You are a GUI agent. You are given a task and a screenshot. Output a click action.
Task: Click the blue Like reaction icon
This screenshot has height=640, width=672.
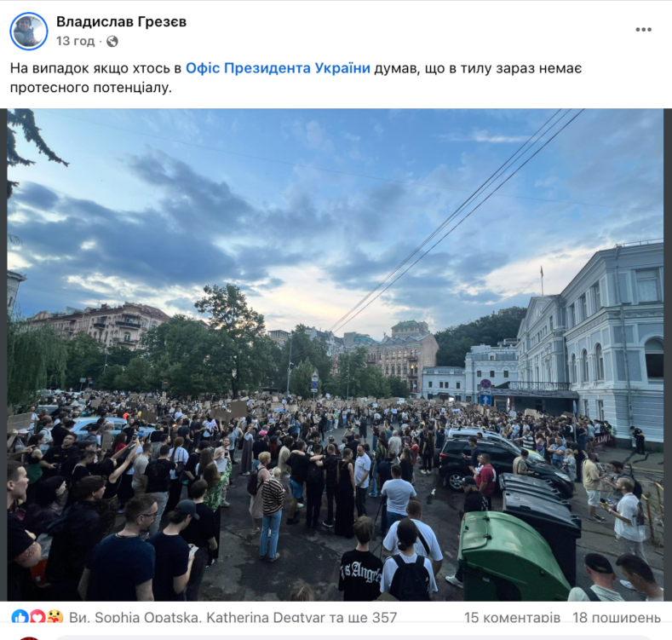point(20,617)
